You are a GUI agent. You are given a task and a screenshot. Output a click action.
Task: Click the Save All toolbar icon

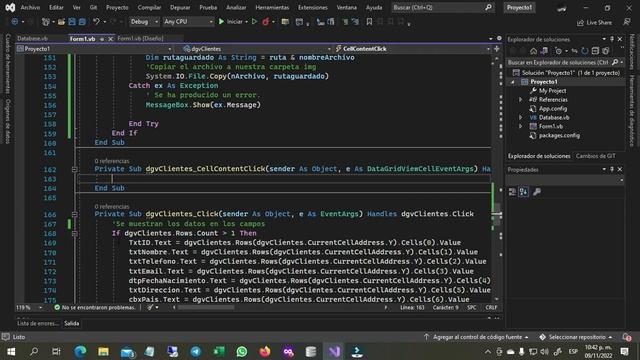(x=82, y=22)
